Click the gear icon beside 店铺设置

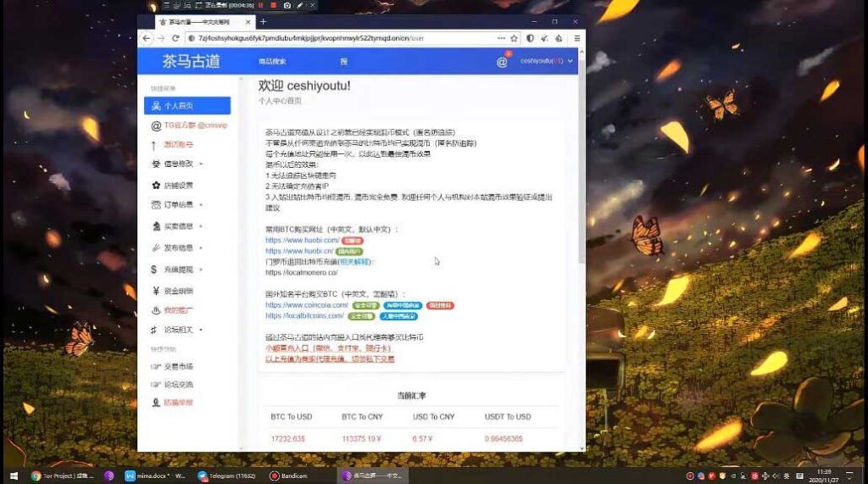coord(156,186)
